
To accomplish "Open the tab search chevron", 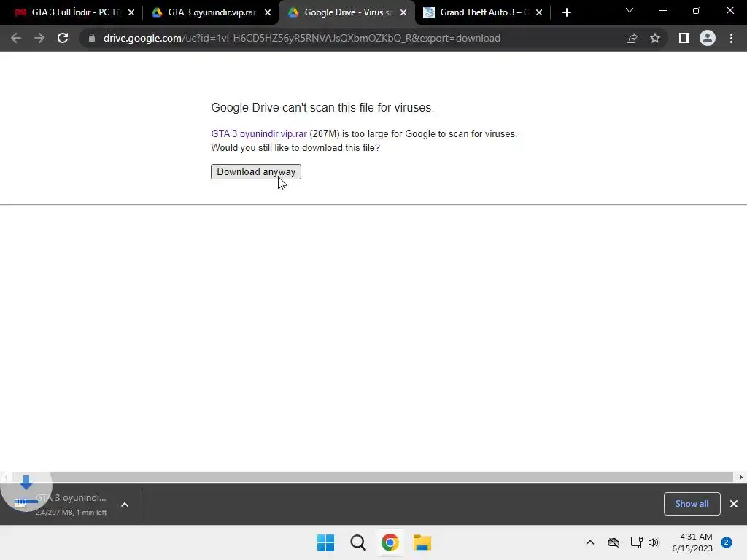I will pyautogui.click(x=630, y=10).
